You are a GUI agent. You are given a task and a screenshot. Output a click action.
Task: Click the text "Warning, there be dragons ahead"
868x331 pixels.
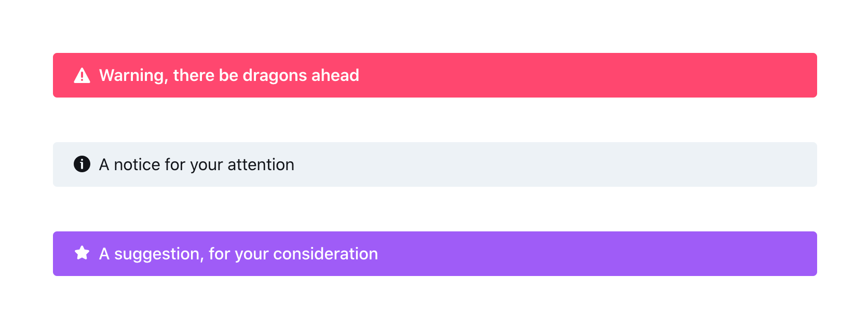tap(229, 76)
